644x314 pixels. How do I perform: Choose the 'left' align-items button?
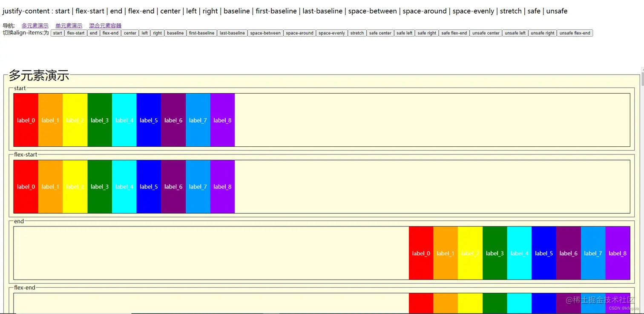tap(144, 33)
